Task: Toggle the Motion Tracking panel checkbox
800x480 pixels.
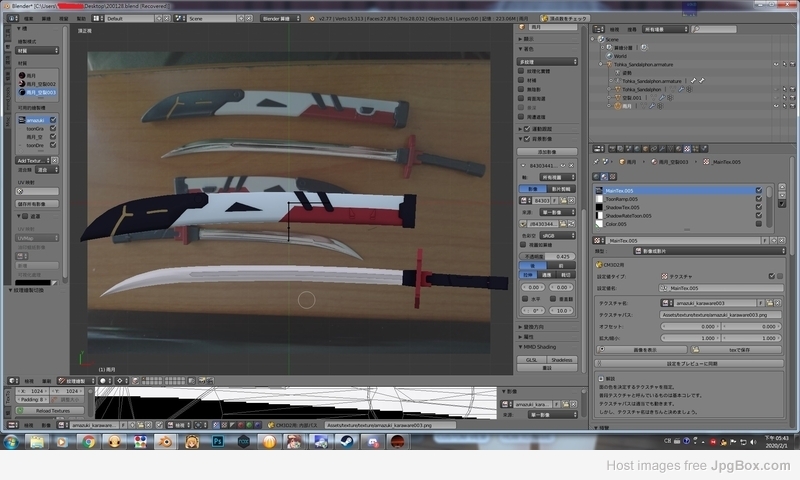Action: tap(527, 129)
